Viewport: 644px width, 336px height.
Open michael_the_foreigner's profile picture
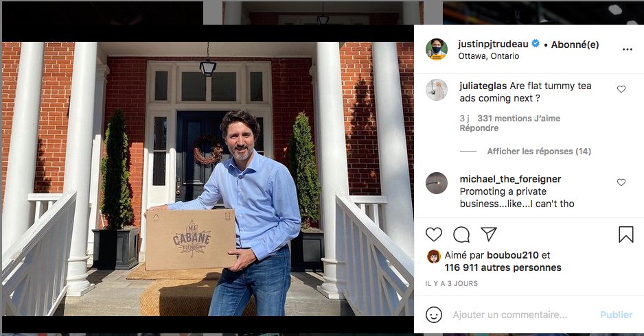coord(437,183)
